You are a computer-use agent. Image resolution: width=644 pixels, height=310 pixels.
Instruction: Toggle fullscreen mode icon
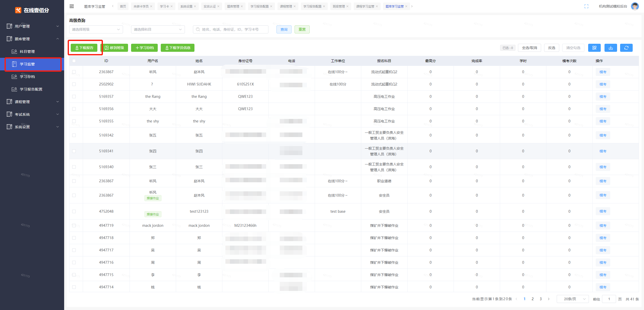(x=586, y=6)
